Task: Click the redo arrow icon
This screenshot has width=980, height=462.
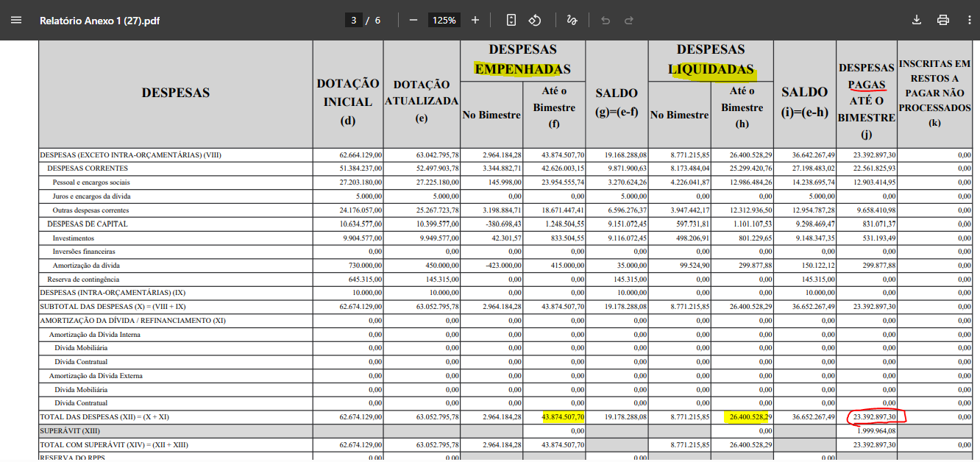Action: [x=629, y=20]
